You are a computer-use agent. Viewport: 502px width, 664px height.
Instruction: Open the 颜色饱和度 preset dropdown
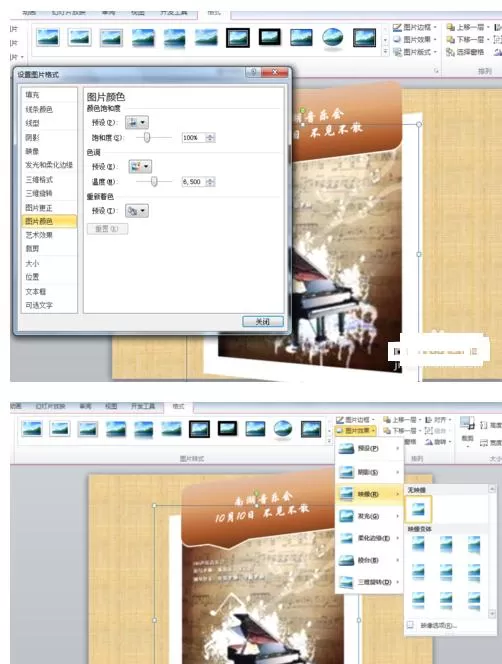[137, 122]
